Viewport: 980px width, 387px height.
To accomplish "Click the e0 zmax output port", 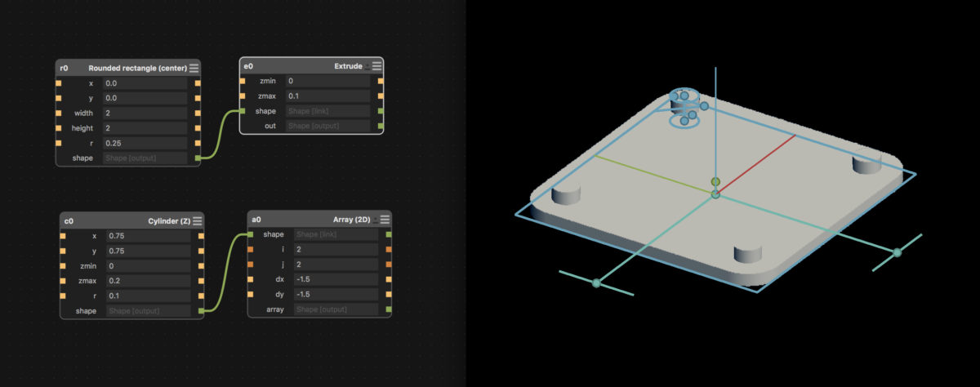I will pos(381,96).
